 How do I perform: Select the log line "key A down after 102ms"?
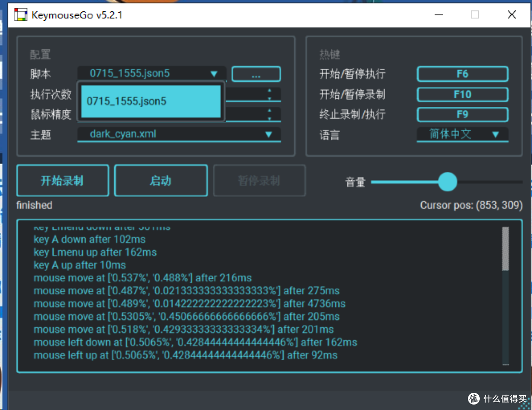coord(89,239)
